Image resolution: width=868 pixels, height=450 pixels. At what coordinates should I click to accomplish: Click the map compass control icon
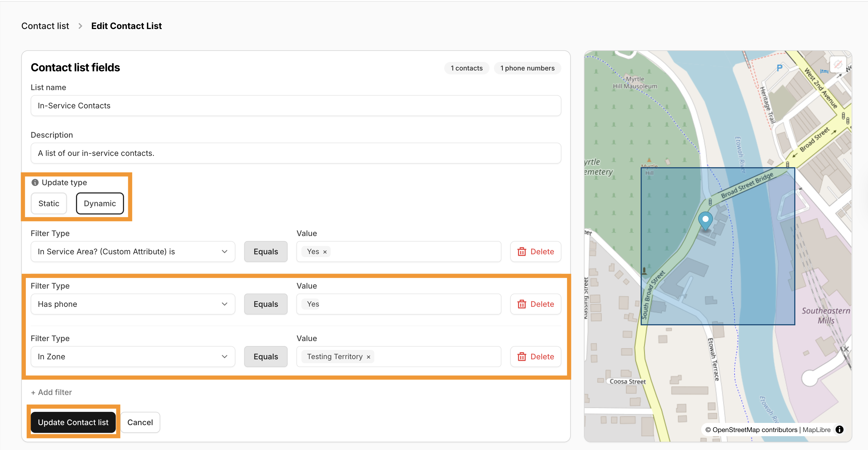[x=838, y=64]
